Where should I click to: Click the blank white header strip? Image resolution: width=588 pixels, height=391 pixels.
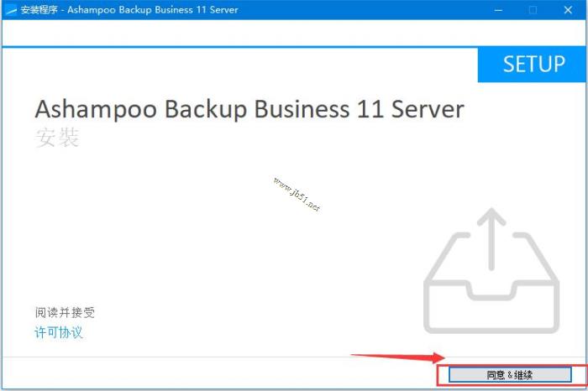click(x=293, y=33)
